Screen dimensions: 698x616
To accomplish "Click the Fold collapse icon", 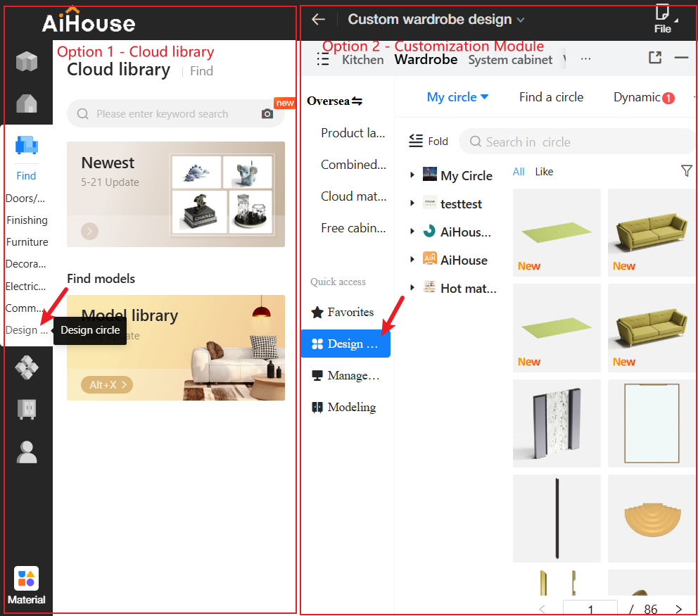I will coord(416,141).
